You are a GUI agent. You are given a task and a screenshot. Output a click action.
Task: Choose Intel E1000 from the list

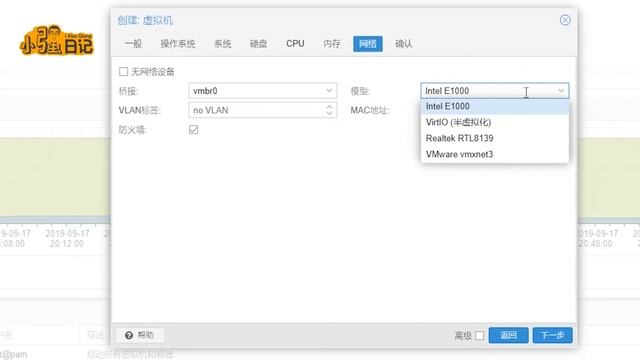[x=495, y=107]
